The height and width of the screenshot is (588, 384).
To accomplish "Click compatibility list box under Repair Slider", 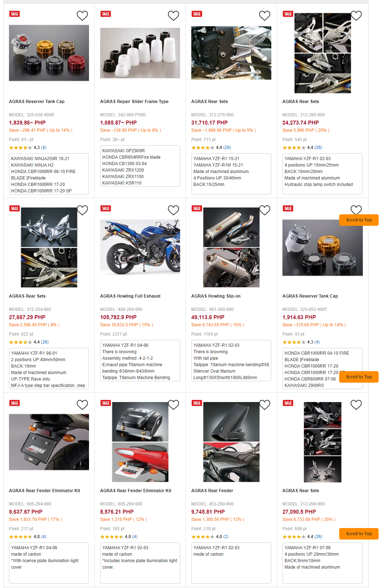I will [x=140, y=166].
